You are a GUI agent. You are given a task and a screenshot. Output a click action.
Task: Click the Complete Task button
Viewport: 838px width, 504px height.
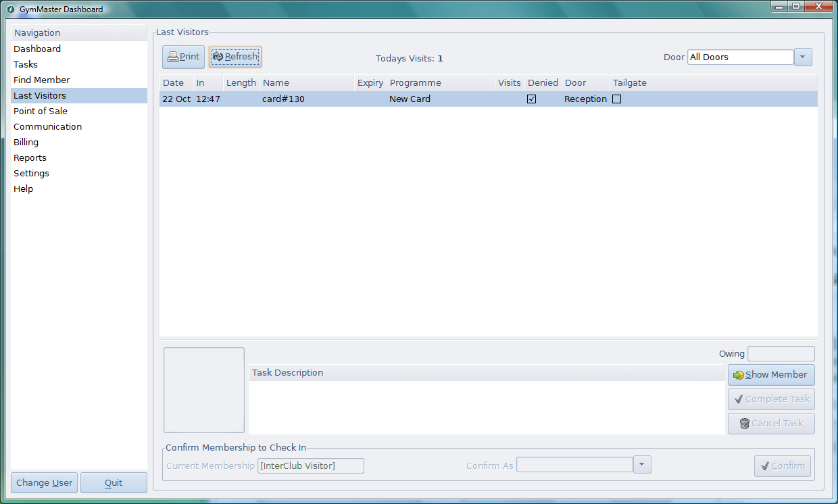(771, 399)
